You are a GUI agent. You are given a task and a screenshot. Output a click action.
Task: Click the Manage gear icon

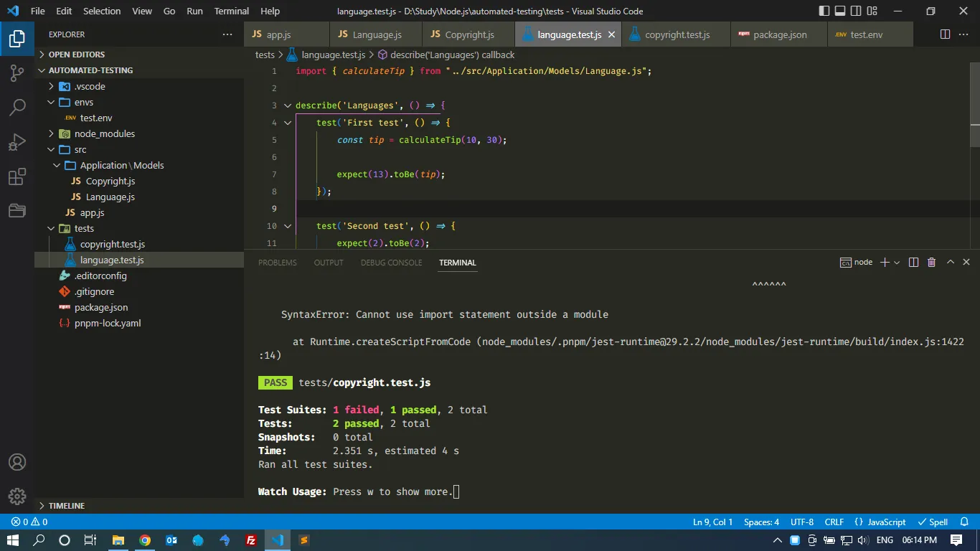[x=17, y=496]
